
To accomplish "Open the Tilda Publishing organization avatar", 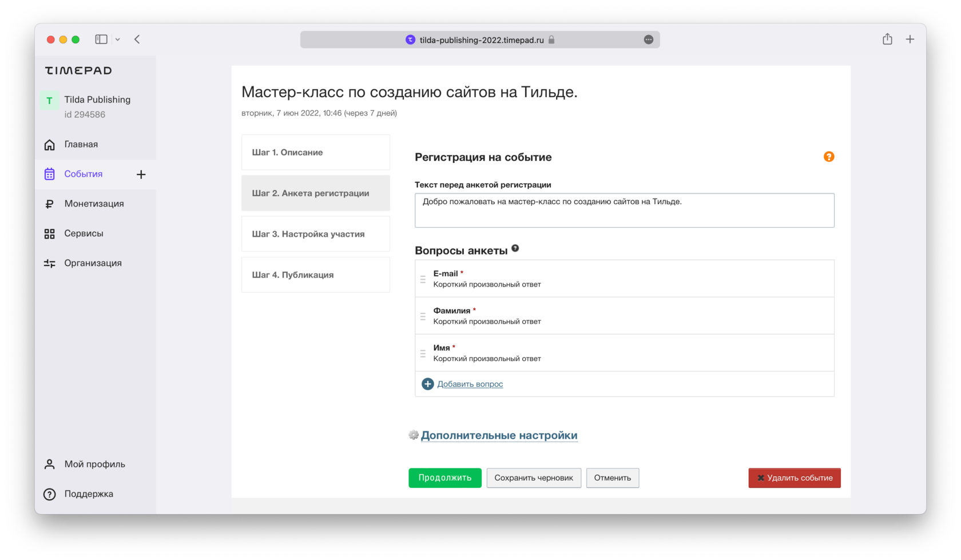I will (49, 101).
